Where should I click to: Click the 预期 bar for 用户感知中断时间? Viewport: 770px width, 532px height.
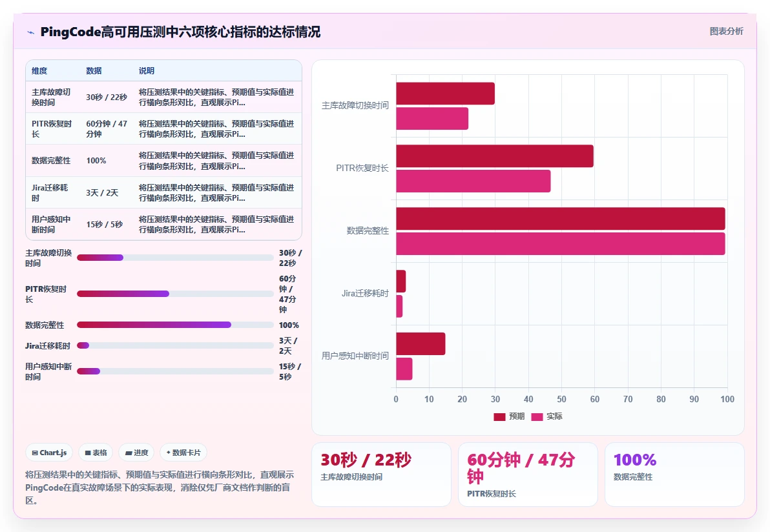421,343
